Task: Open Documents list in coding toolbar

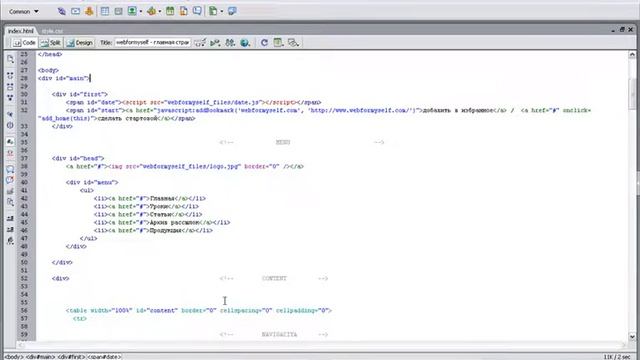Action: point(10,60)
